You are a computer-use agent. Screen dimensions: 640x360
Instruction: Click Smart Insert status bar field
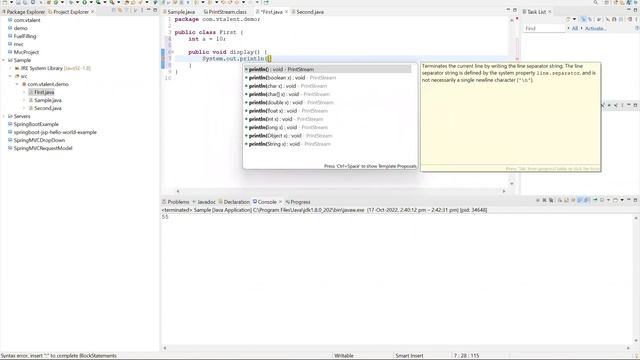click(409, 356)
